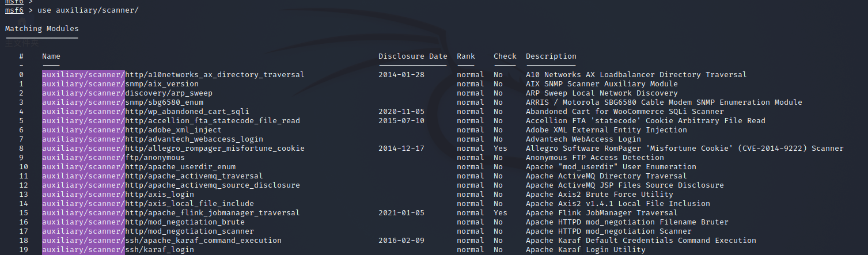Click description 'Adobe XML External Entity Injection'
The width and height of the screenshot is (868, 255).
click(x=607, y=130)
